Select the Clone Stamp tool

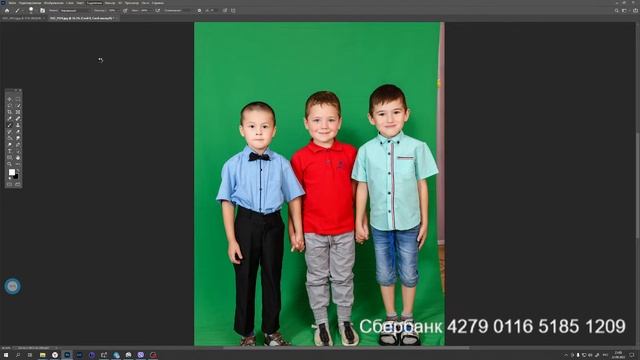pos(18,125)
